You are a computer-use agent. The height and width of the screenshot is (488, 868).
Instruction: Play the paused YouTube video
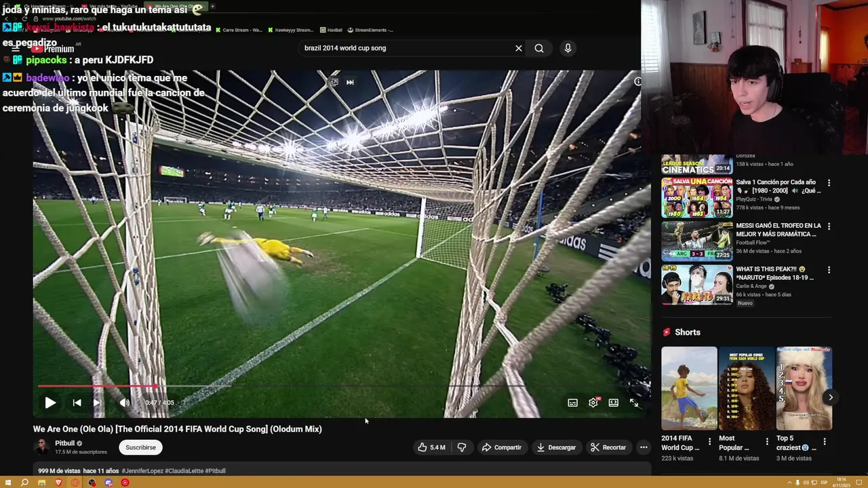click(x=50, y=403)
